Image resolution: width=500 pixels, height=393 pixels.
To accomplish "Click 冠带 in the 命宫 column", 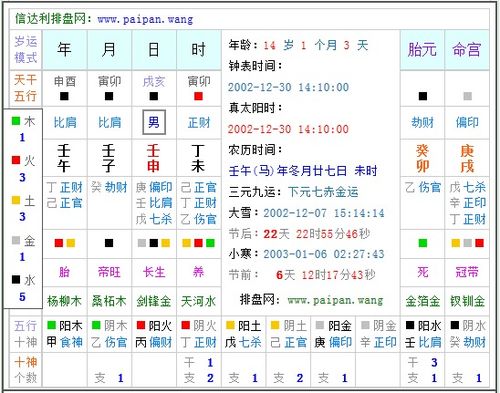I will point(467,272).
